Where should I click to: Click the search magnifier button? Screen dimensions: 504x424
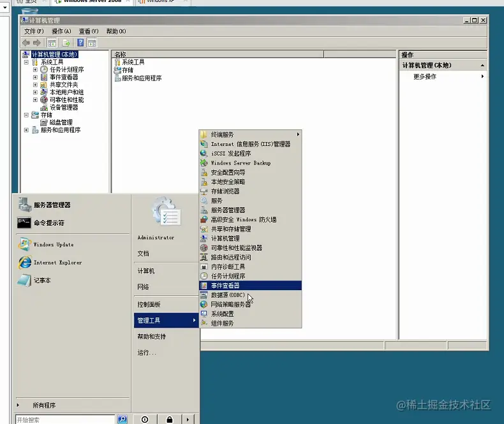tap(122, 419)
